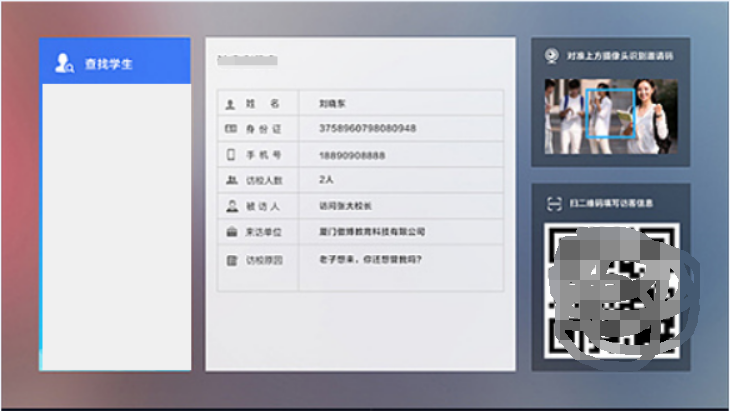Viewport: 730px width, 411px height.
Task: Click the person icon beside 姓名
Action: [231, 103]
